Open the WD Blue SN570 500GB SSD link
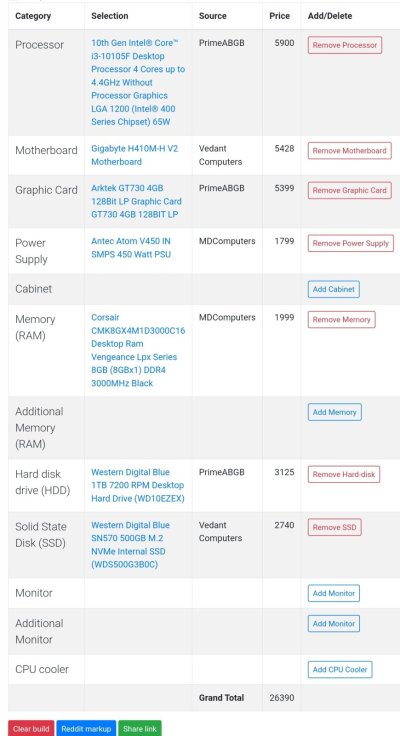Screen dimensions: 400x736 [x=131, y=544]
